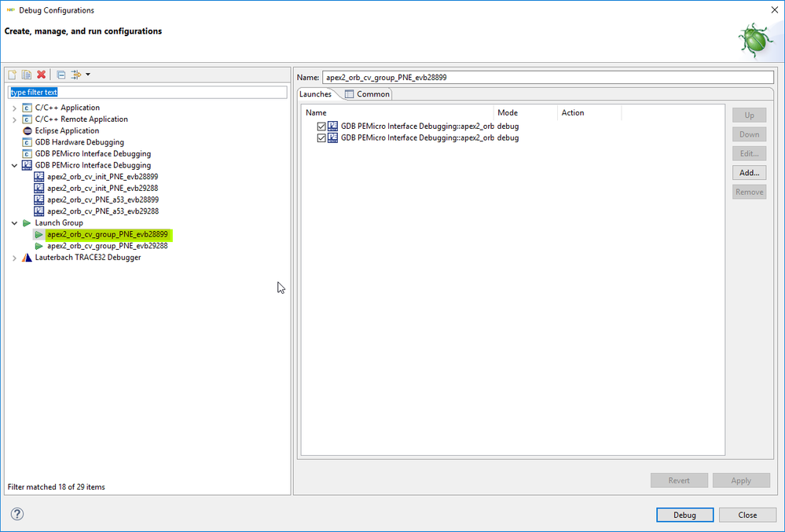Click the Launch Group green arrow icon
The image size is (785, 532).
[x=27, y=222]
